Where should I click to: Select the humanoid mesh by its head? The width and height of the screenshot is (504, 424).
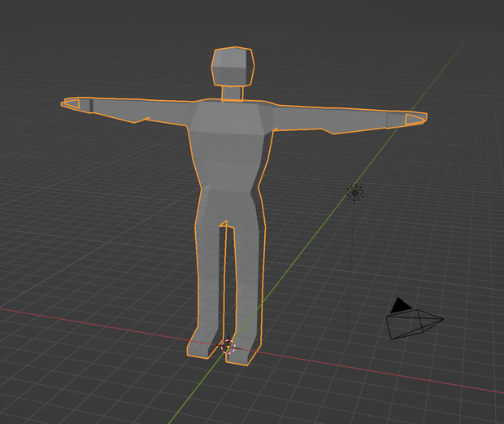click(x=232, y=66)
